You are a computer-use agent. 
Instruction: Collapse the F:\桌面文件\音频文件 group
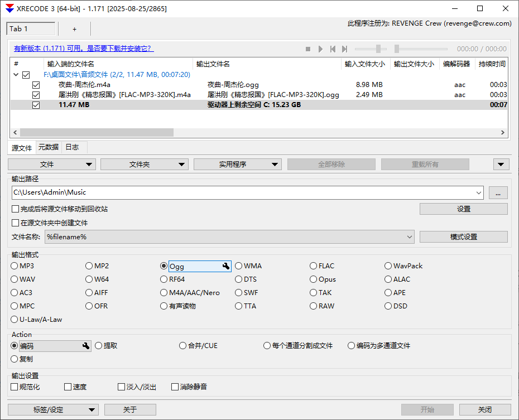[x=15, y=74]
